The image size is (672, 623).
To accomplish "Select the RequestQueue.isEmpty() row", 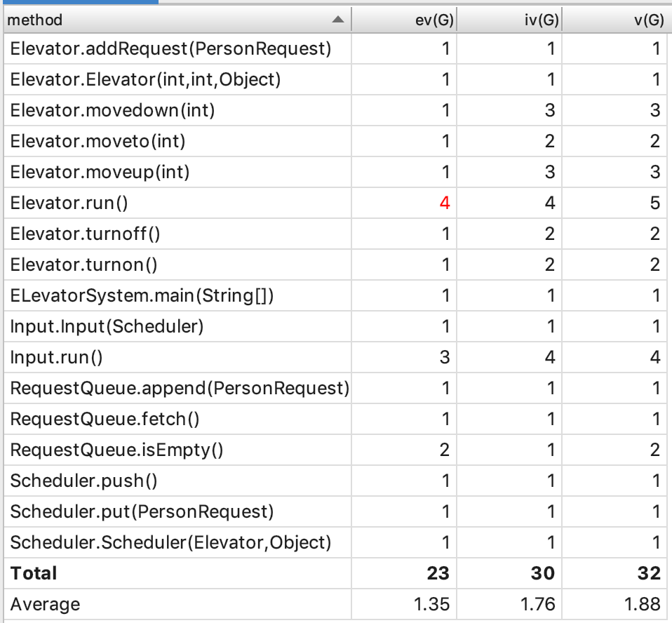I will pyautogui.click(x=116, y=450).
